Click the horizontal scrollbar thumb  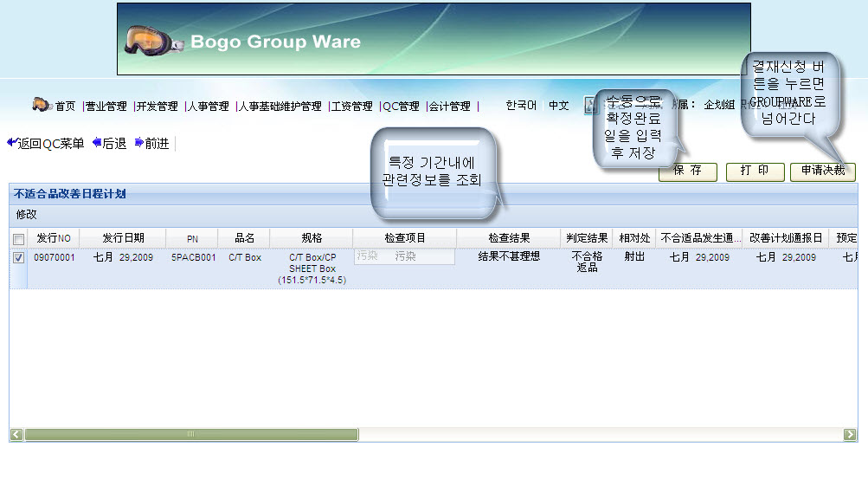pyautogui.click(x=191, y=434)
